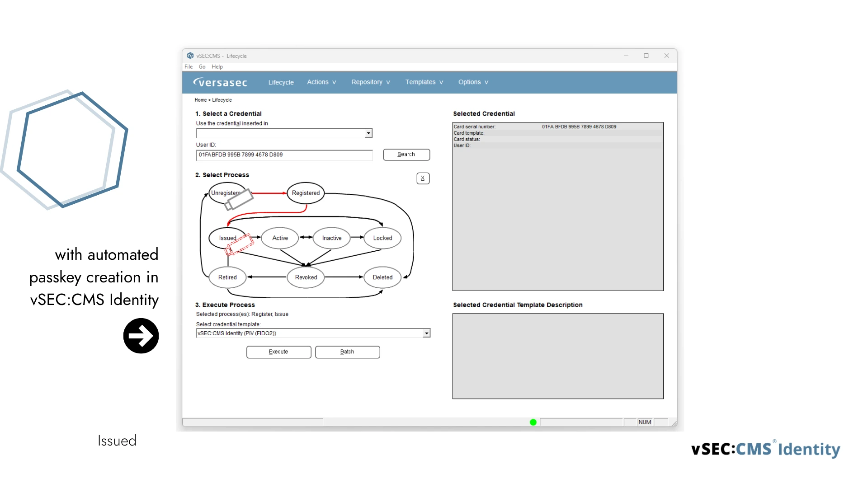The width and height of the screenshot is (868, 488).
Task: Maximize the vSEC:CMS window
Action: pyautogui.click(x=646, y=56)
